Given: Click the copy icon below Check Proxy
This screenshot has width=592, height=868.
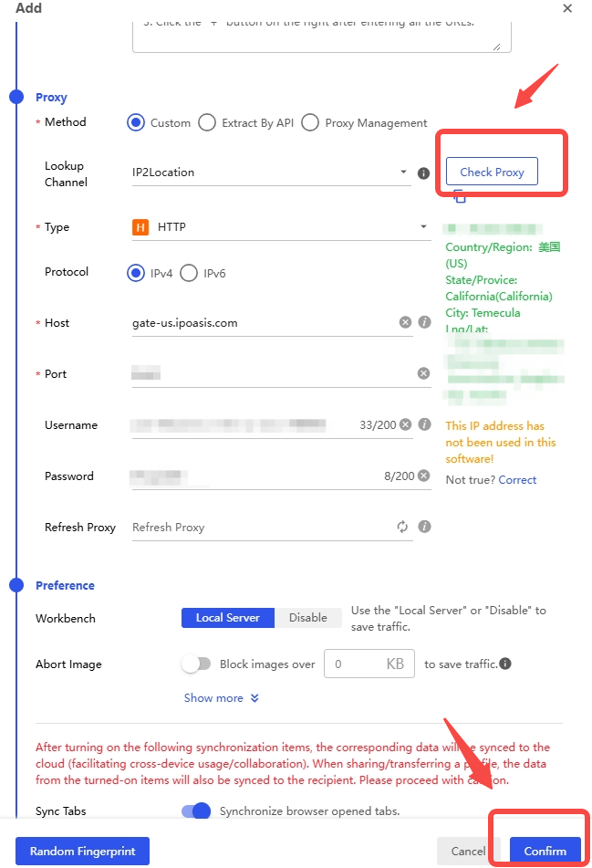Looking at the screenshot, I should coord(460,196).
